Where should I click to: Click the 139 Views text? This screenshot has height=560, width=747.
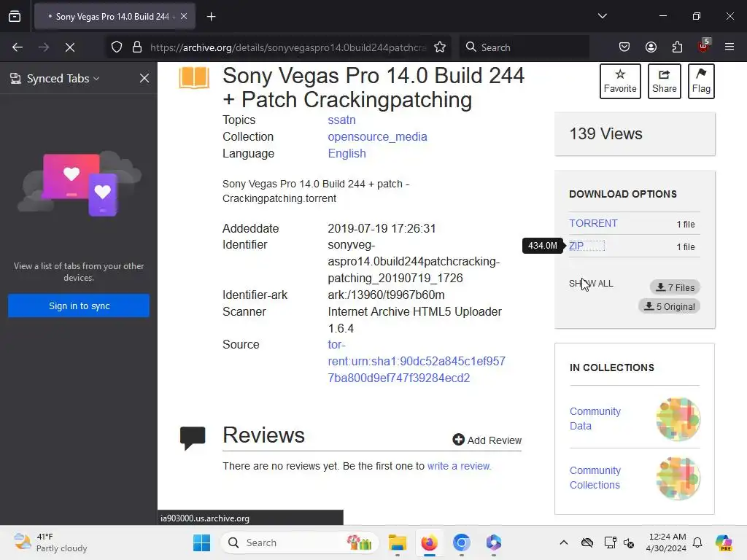pyautogui.click(x=605, y=134)
